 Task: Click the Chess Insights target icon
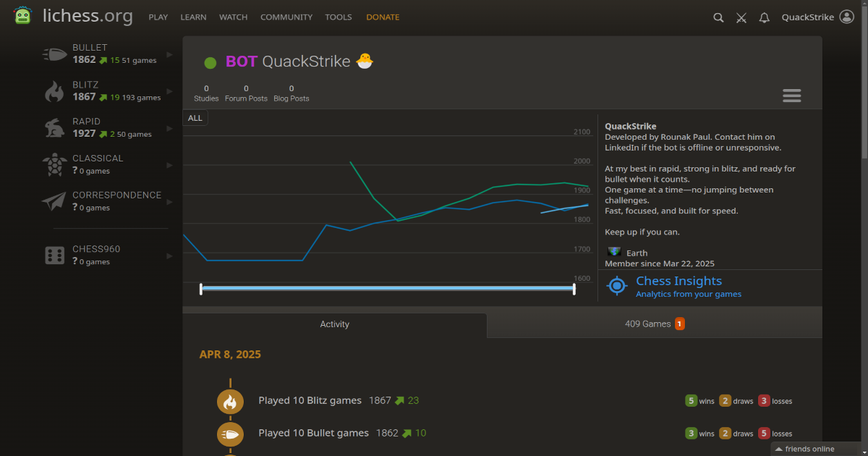pyautogui.click(x=616, y=286)
